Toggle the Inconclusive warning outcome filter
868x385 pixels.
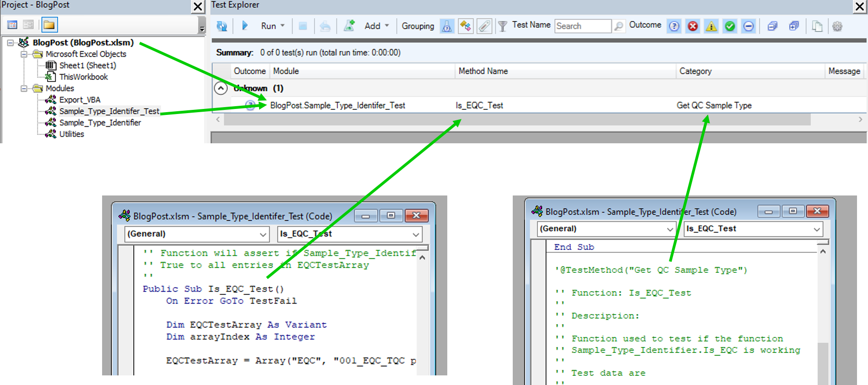tap(711, 26)
